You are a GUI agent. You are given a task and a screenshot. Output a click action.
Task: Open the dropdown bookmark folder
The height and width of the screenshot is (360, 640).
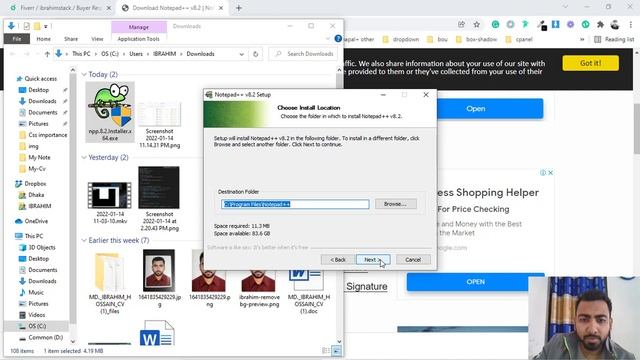(400, 39)
